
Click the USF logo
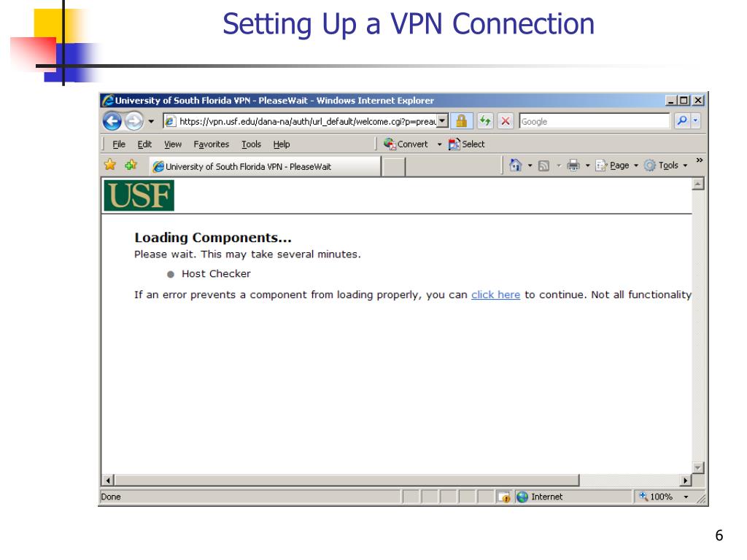pos(139,195)
